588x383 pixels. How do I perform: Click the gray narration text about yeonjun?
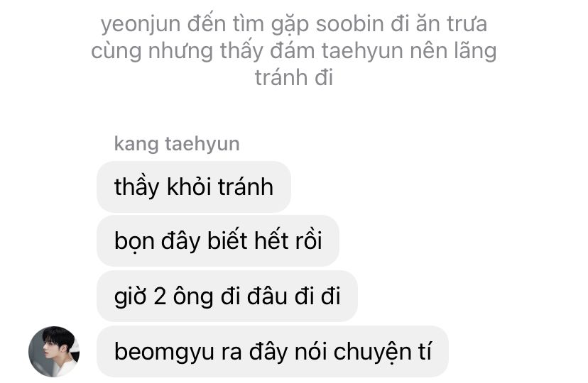click(294, 50)
